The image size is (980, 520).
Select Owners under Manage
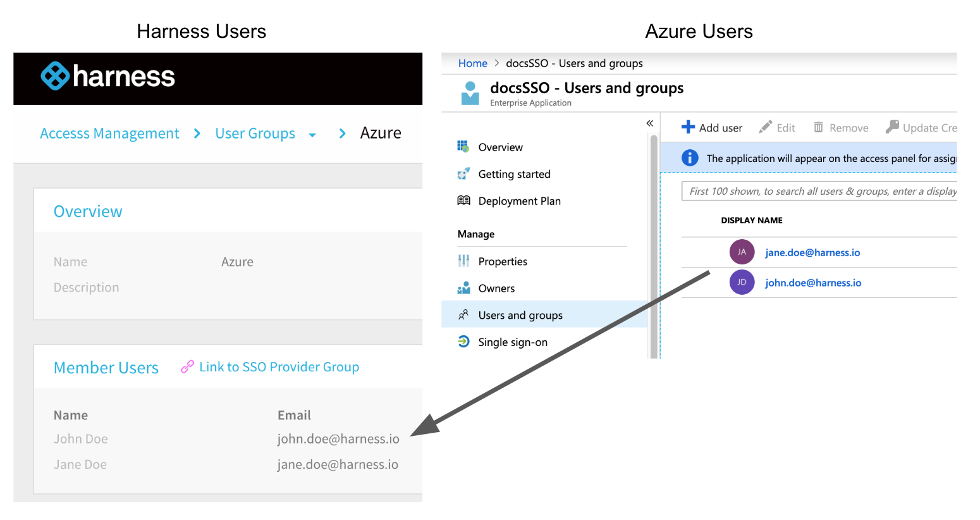coord(496,288)
